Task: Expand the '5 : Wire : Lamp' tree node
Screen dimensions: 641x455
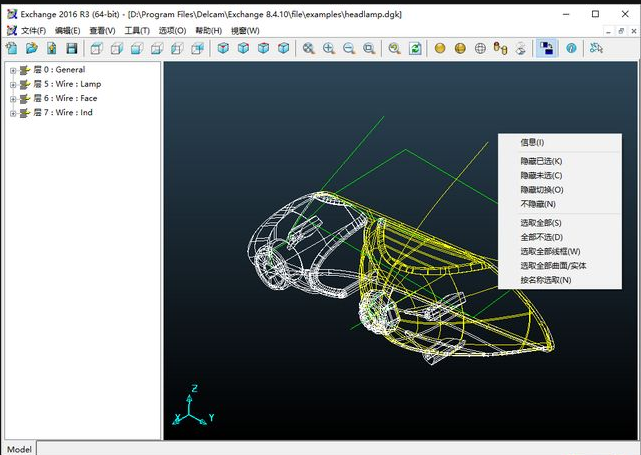Action: 13,84
